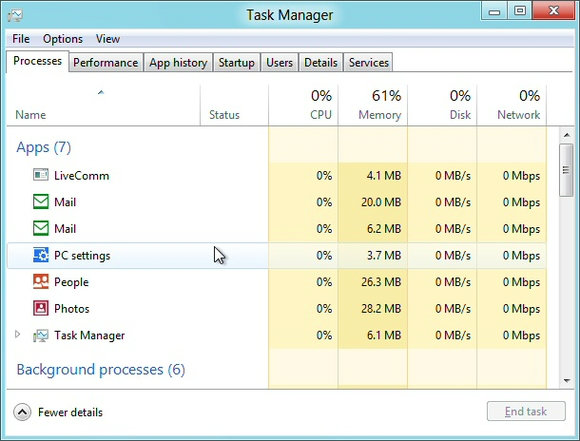Click the 26.3 MB memory value
Image resolution: width=580 pixels, height=441 pixels.
381,282
